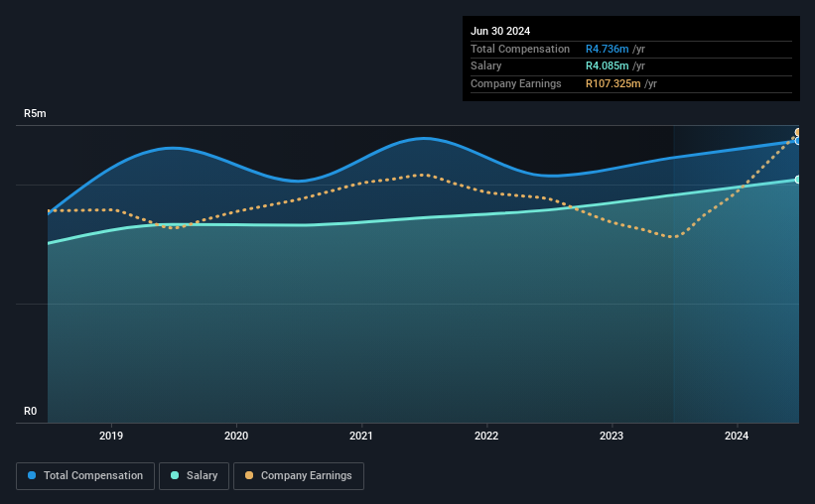
Task: Toggle the Total Compensation legend button
Action: 85,476
